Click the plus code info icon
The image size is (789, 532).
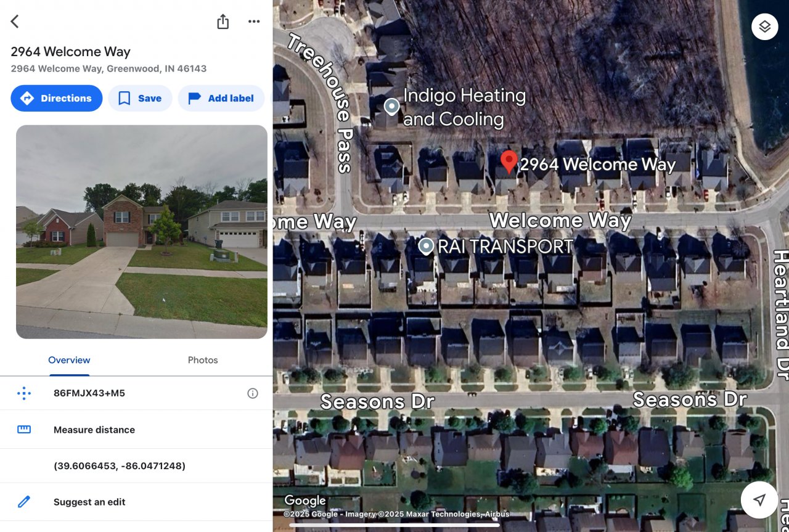253,393
